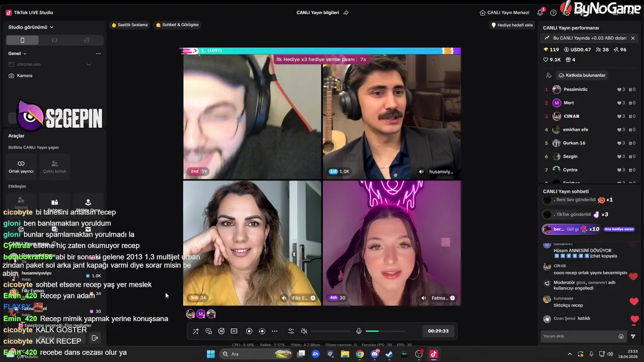Open the audio mixer settings sliders icon

(x=291, y=331)
